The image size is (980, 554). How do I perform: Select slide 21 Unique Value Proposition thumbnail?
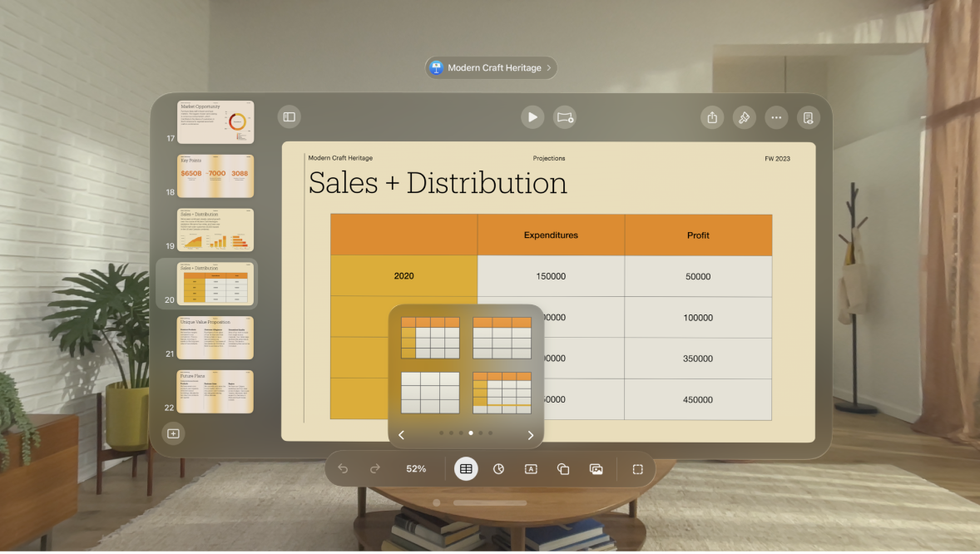[x=215, y=338]
